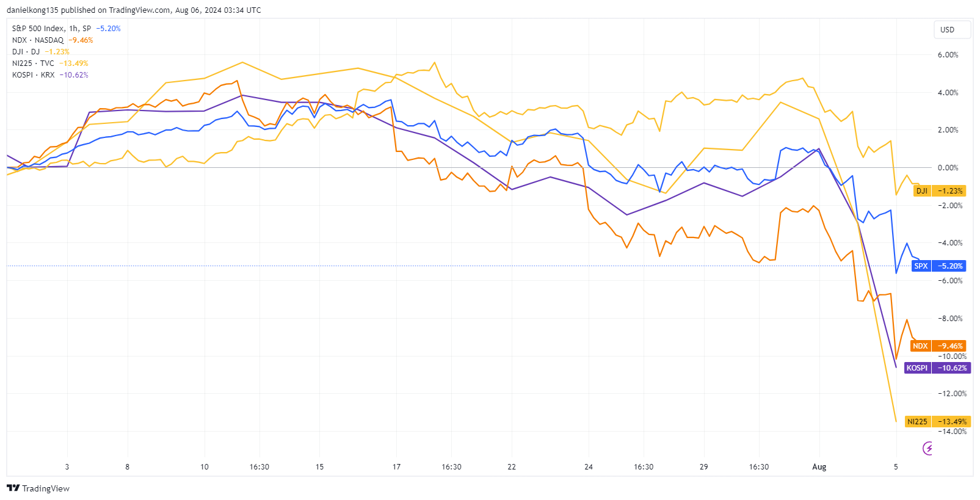Viewport: 980px width, 500px height.
Task: Click the purple lightning bolt icon
Action: pos(928,449)
